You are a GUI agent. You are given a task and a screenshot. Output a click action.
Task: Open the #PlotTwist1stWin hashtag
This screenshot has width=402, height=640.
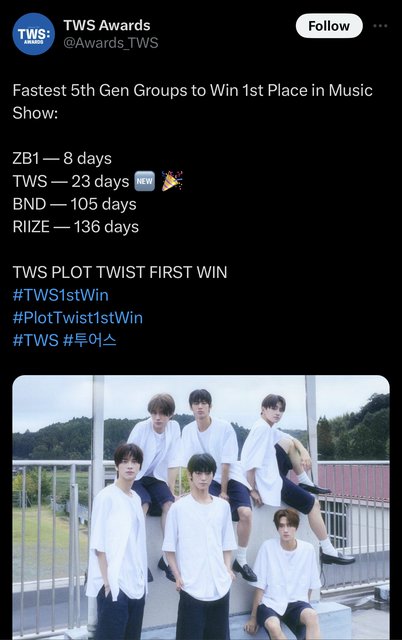78,318
